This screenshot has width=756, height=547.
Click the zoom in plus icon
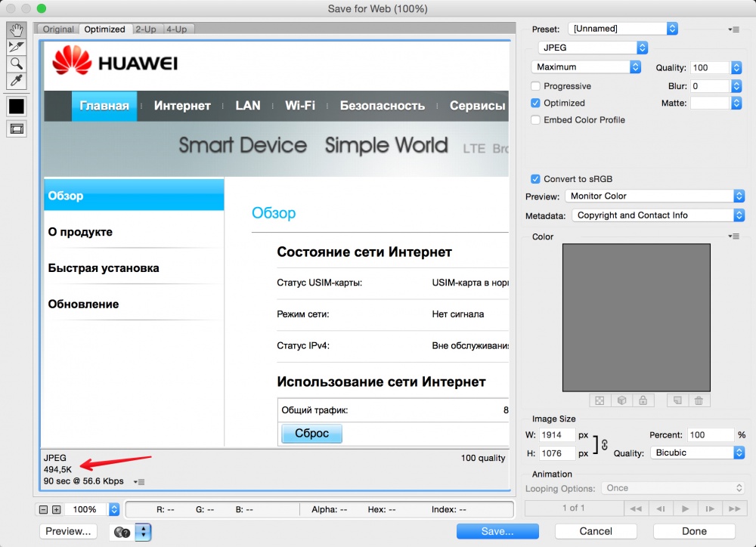[x=57, y=509]
